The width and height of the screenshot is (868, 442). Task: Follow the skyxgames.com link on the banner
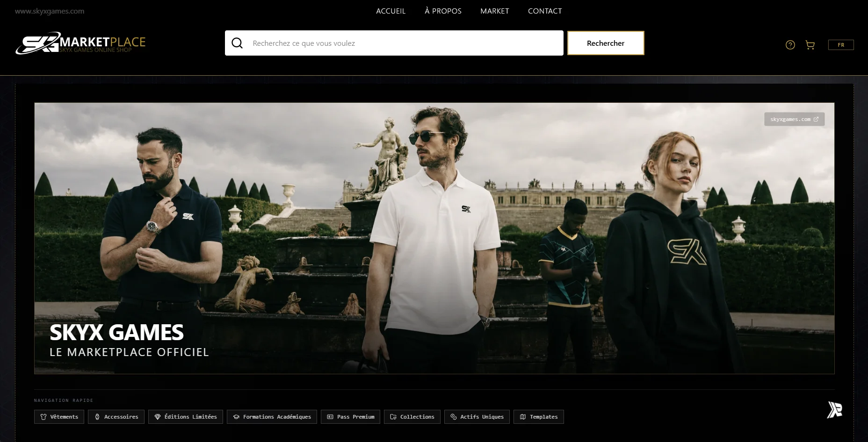[794, 119]
